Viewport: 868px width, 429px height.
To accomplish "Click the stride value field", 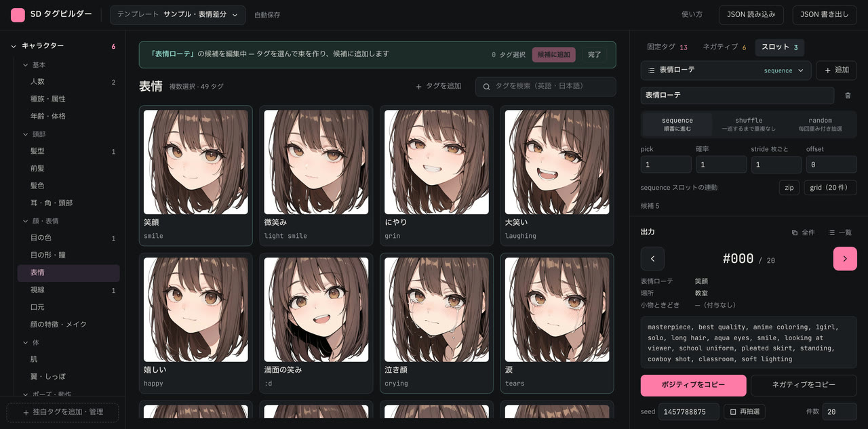I will [x=776, y=165].
